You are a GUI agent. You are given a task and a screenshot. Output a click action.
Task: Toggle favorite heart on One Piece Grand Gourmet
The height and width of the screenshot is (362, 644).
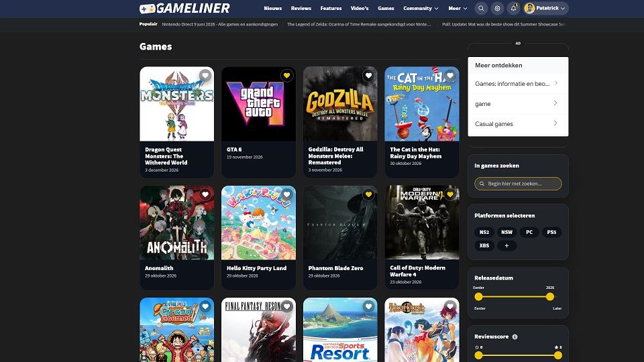[205, 306]
